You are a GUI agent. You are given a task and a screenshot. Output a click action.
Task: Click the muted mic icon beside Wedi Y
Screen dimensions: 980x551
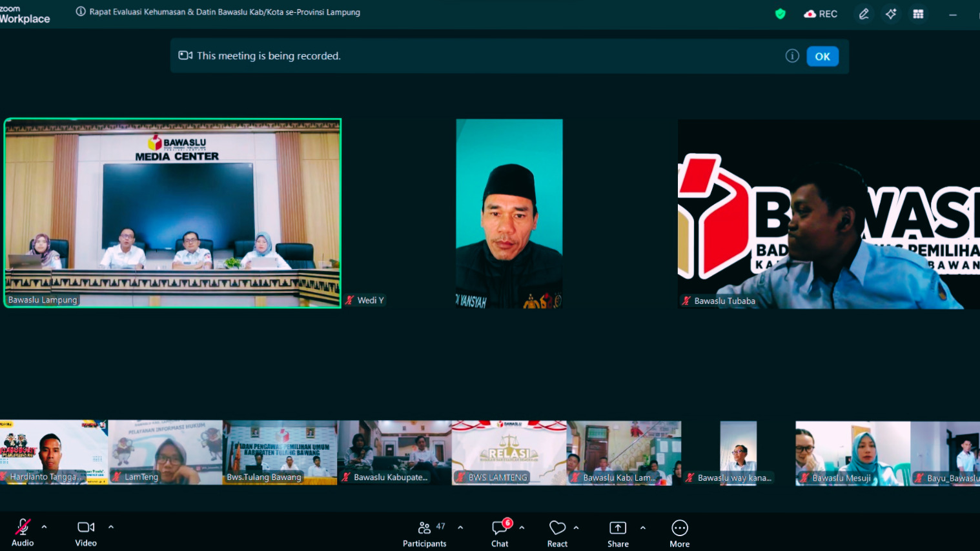(349, 300)
